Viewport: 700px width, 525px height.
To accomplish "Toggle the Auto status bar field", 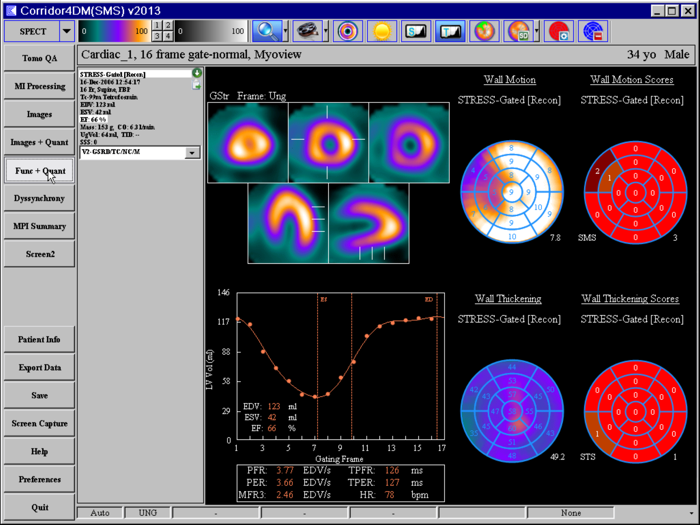I will click(x=100, y=513).
